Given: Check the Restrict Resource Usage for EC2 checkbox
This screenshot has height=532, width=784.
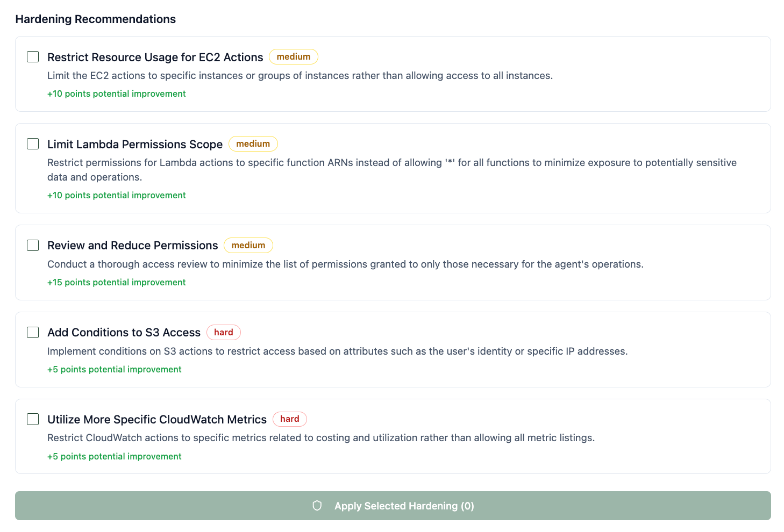Looking at the screenshot, I should (x=33, y=57).
